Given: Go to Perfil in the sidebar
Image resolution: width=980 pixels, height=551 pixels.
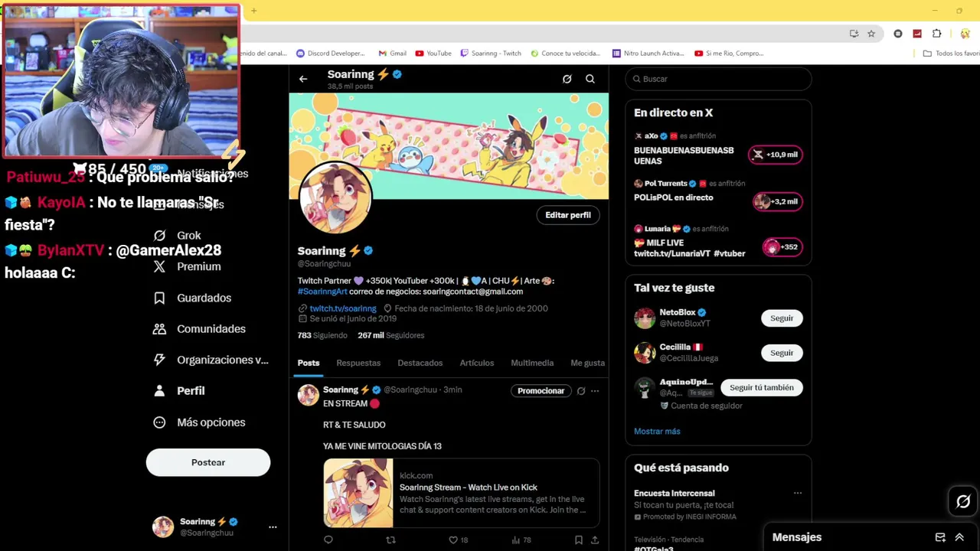Looking at the screenshot, I should [x=178, y=390].
